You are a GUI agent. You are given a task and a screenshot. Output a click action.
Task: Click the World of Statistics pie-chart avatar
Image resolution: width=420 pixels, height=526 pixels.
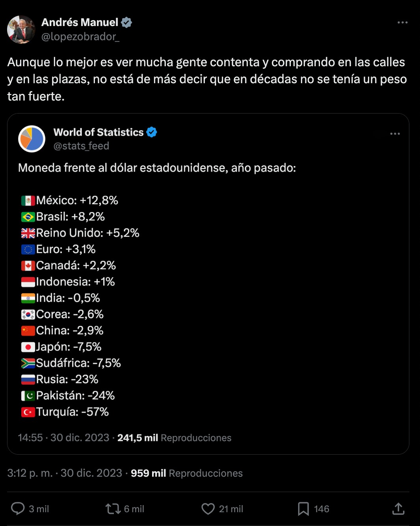[x=32, y=139]
